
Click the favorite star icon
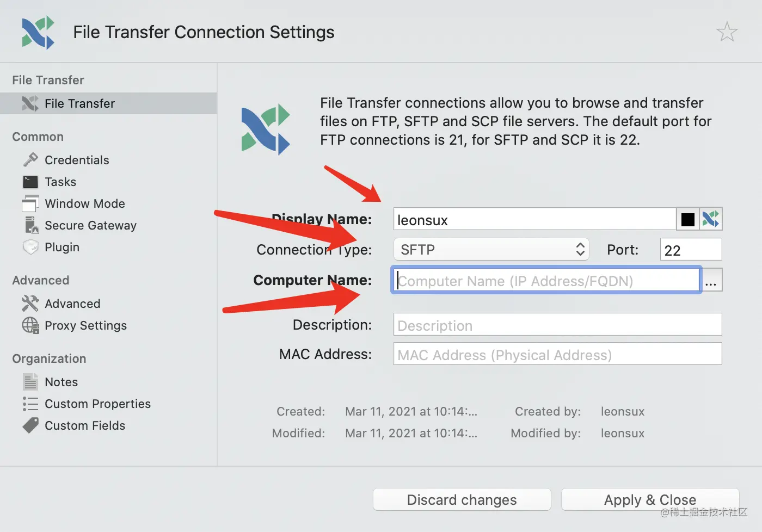727,32
